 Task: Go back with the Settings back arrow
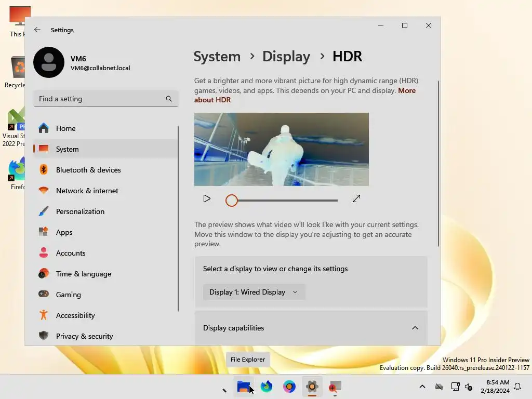(x=37, y=30)
